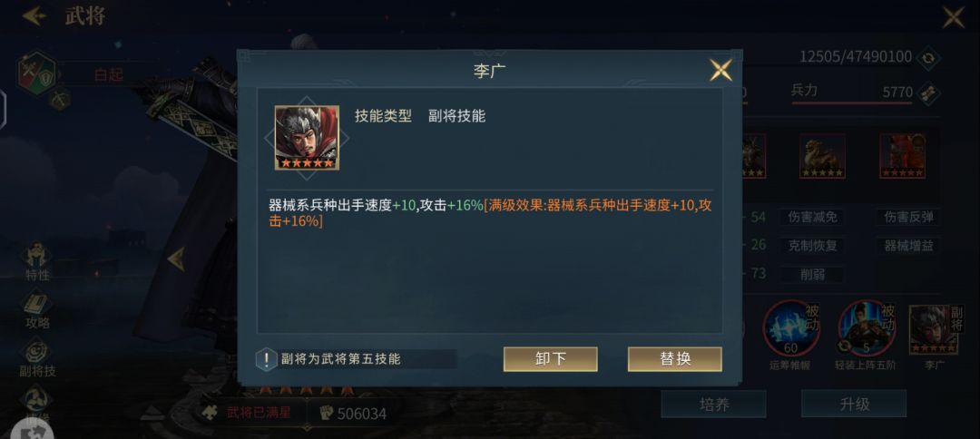
Task: Click the 培养 tab button
Action: pyautogui.click(x=714, y=404)
